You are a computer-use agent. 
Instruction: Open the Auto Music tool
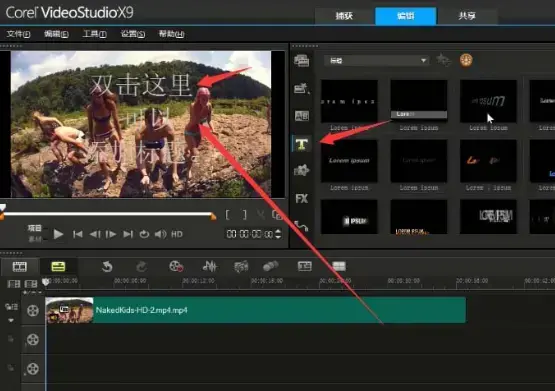[x=241, y=266]
